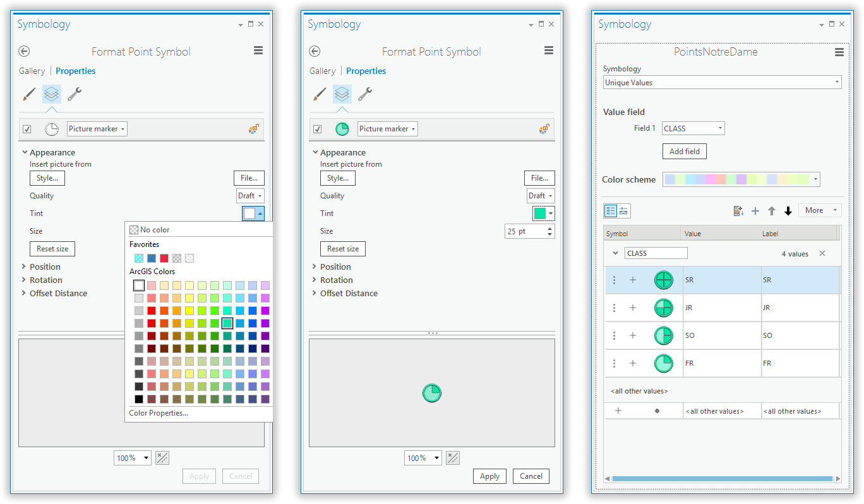Open the green Tint color dropdown
Image resolution: width=864 pixels, height=504 pixels.
coord(543,213)
